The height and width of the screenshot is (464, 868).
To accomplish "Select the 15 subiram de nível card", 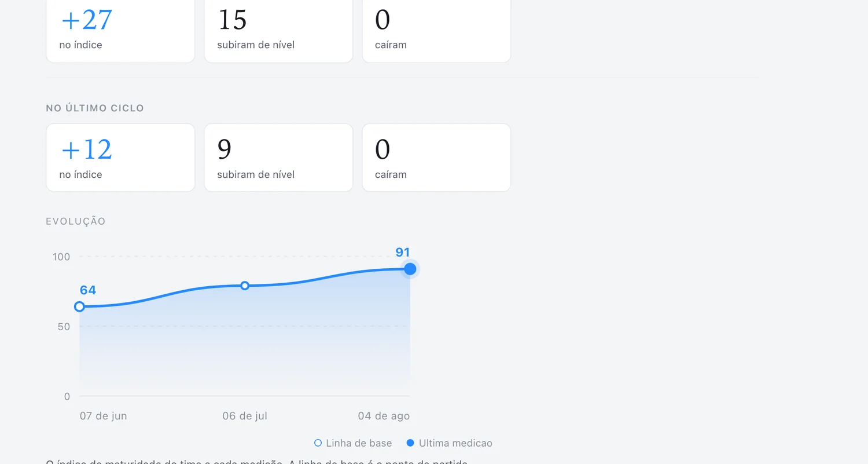I will (278, 30).
